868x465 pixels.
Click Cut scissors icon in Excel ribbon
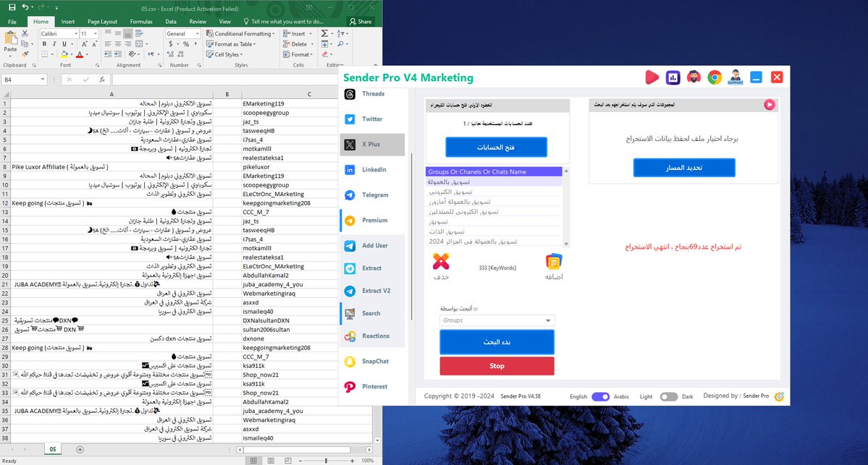25,34
